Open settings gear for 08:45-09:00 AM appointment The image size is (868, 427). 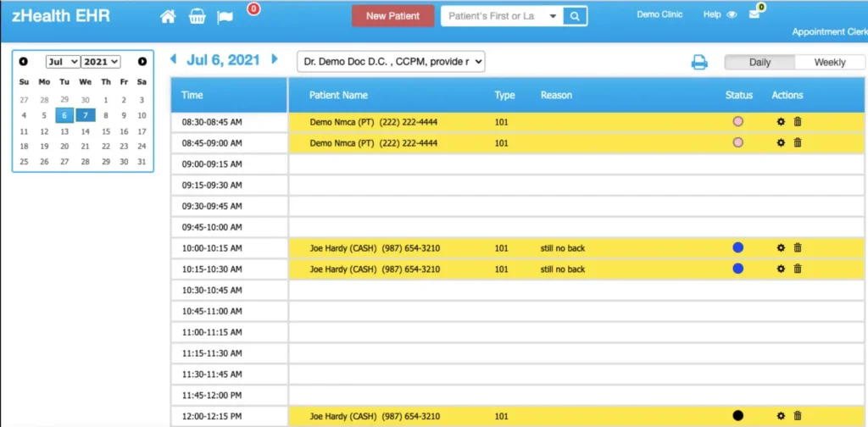click(x=781, y=142)
